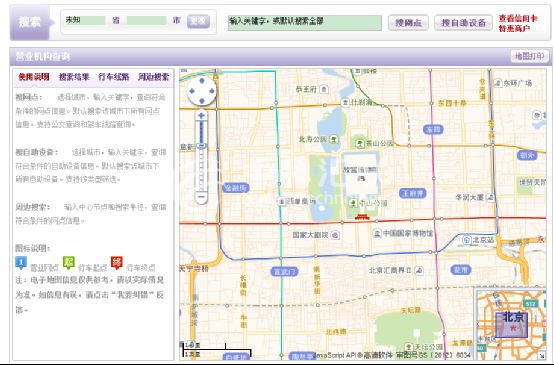This screenshot has height=365, width=554.
Task: Click the 国家大剧院 landmark icon
Action: click(x=336, y=235)
